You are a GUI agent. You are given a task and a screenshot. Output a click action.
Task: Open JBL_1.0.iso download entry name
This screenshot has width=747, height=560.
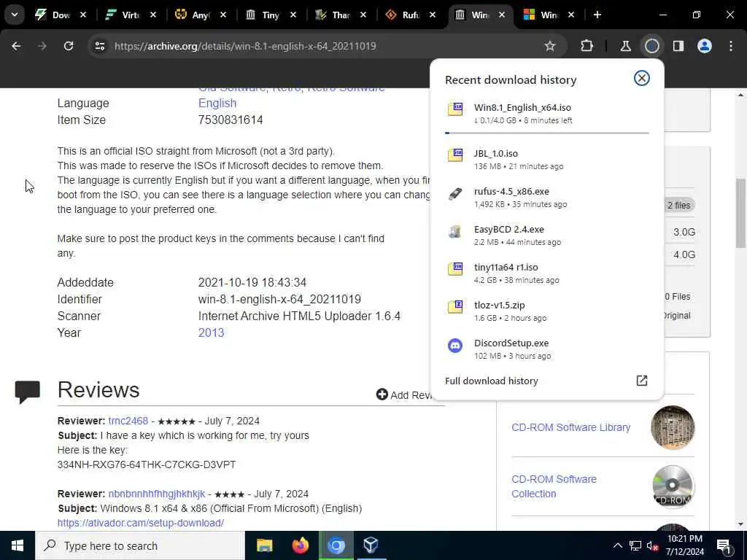point(495,153)
